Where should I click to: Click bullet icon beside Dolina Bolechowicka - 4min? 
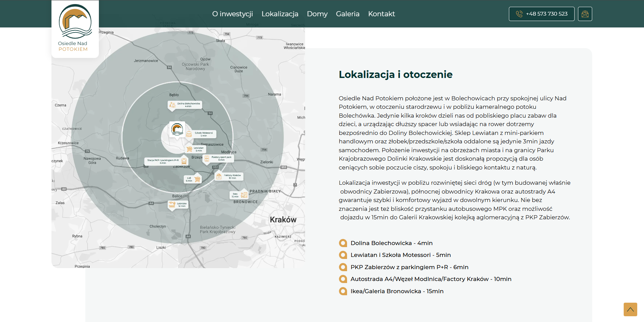tap(343, 243)
